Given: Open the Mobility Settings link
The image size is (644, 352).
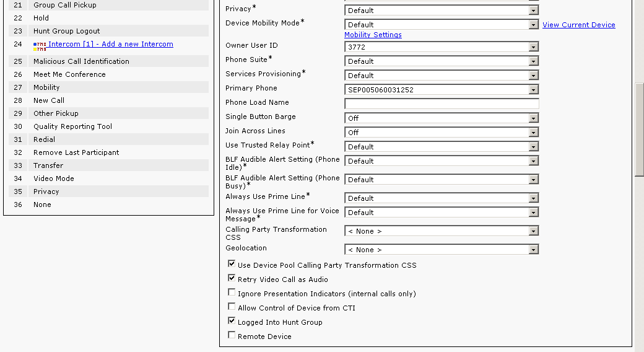Looking at the screenshot, I should (x=373, y=35).
